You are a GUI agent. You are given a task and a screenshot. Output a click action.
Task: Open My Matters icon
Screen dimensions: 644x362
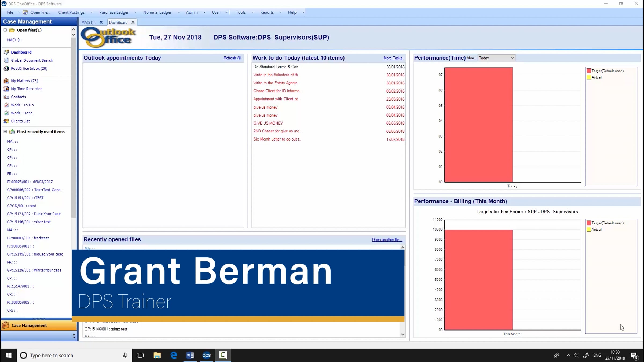tap(6, 80)
